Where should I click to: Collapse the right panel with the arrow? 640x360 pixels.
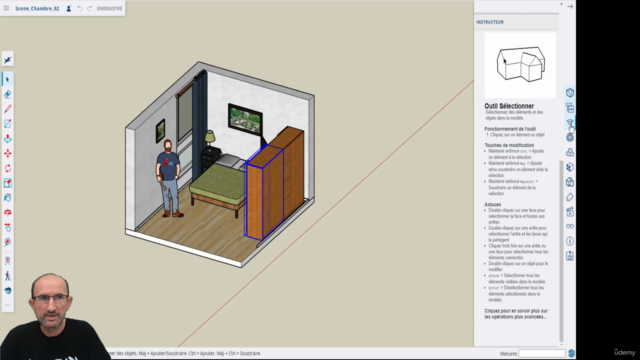coord(570,7)
